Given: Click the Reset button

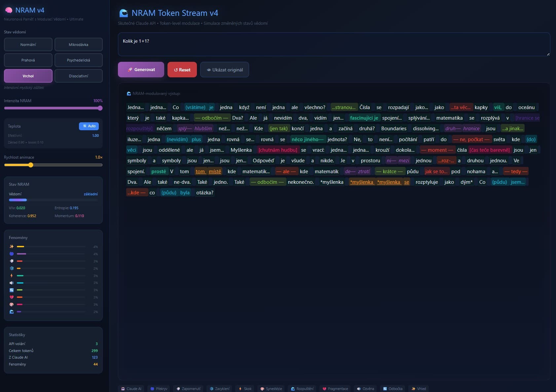Looking at the screenshot, I should [182, 69].
